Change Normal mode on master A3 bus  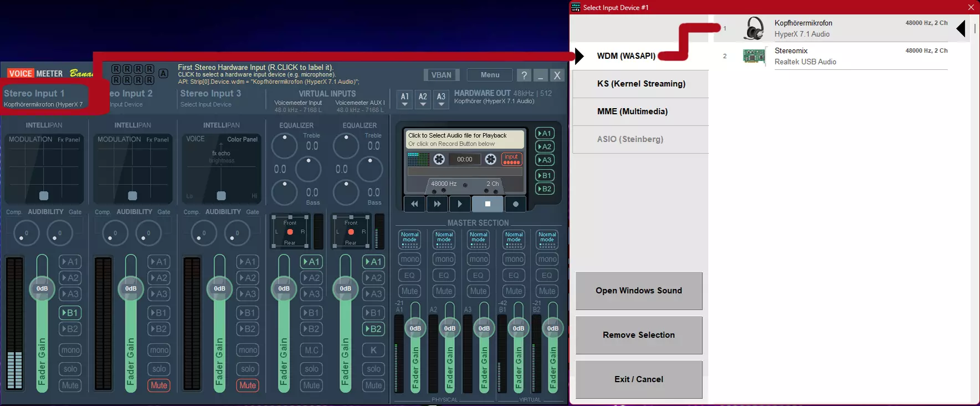click(479, 240)
